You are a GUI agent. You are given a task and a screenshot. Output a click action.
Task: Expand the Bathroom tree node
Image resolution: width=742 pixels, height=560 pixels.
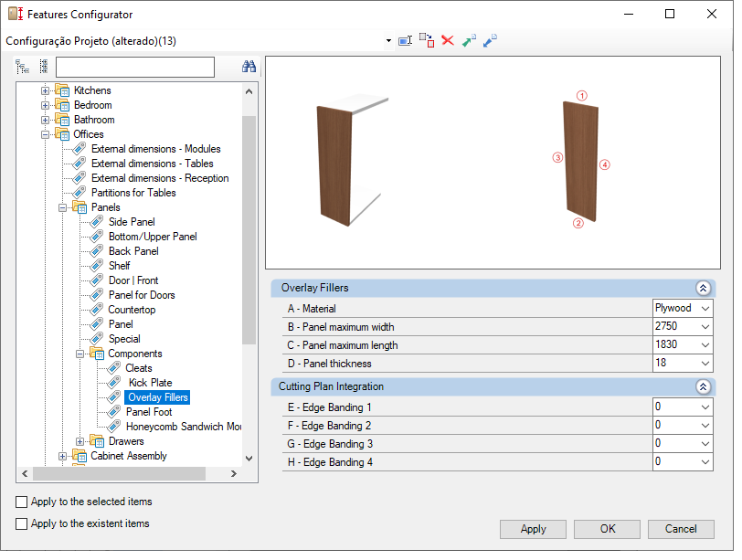pos(45,120)
